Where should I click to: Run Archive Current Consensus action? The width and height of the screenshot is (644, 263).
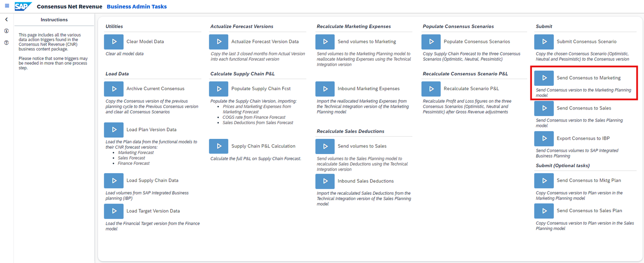114,89
